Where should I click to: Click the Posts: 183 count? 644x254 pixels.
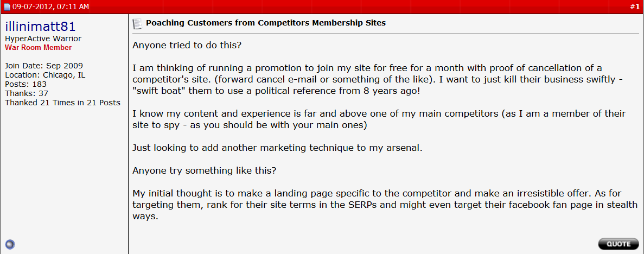pyautogui.click(x=25, y=84)
